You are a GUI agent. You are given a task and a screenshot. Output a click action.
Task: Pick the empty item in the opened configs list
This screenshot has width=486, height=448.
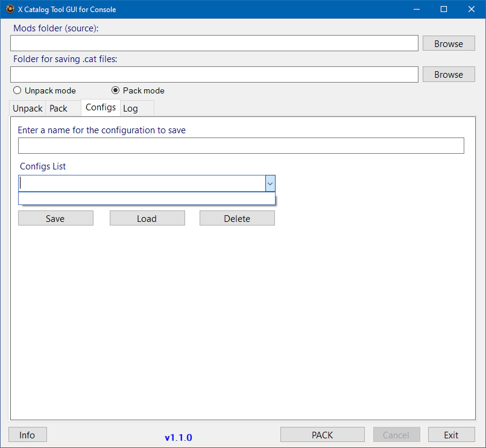pos(147,199)
